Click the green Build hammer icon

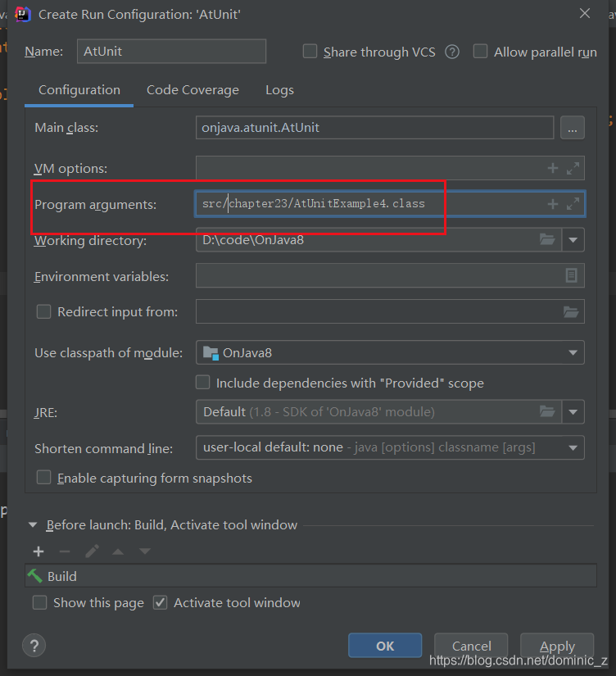[34, 575]
